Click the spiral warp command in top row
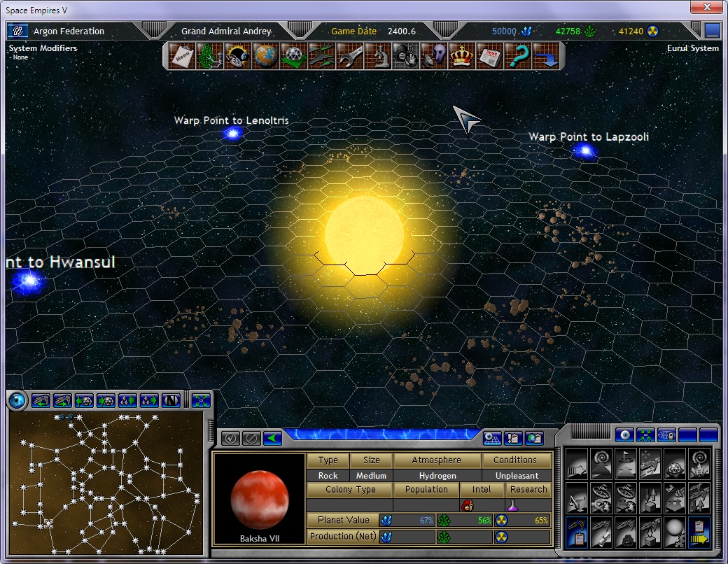 coord(601,464)
